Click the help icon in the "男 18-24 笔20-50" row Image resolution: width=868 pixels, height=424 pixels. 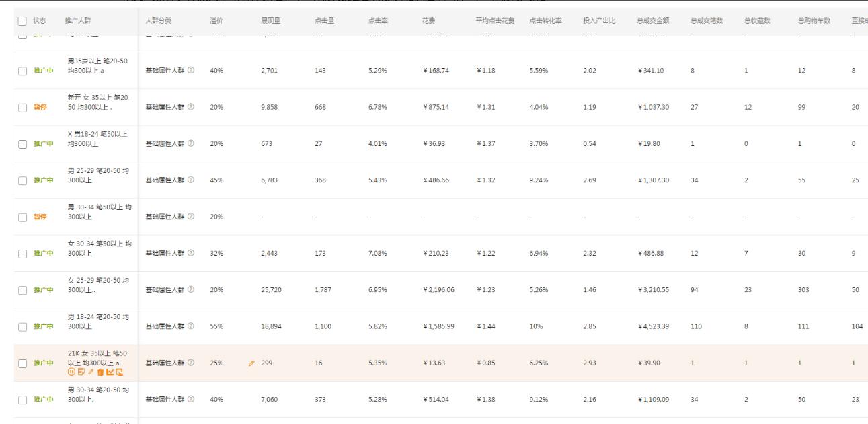point(191,326)
